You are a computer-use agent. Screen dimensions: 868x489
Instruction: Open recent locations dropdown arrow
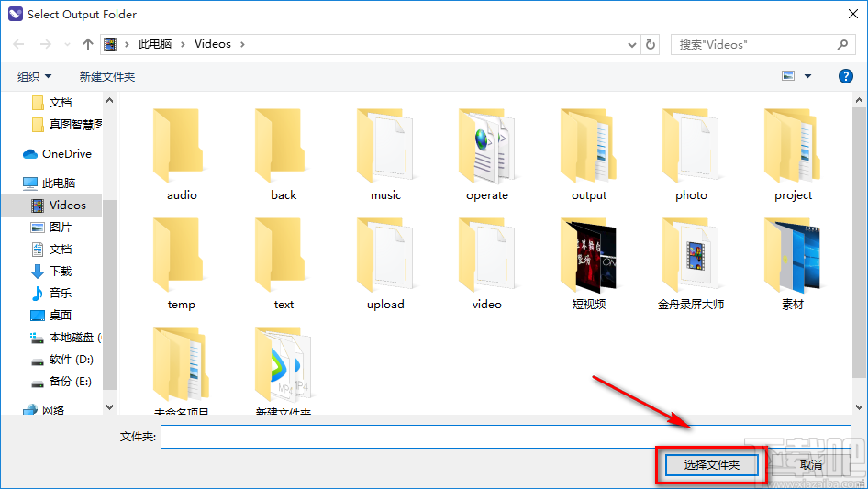point(68,44)
